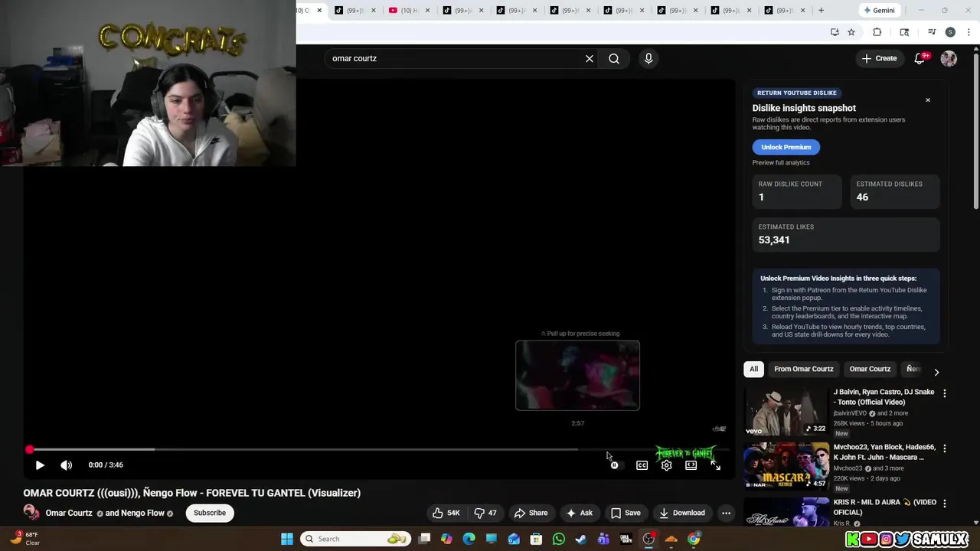Open the Create menu
This screenshot has width=980, height=551.
[x=879, y=58]
